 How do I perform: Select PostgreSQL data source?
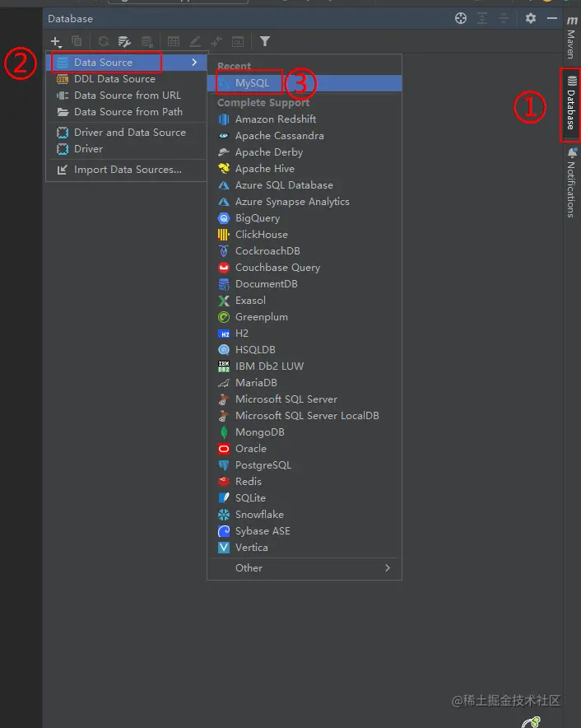click(x=304, y=465)
